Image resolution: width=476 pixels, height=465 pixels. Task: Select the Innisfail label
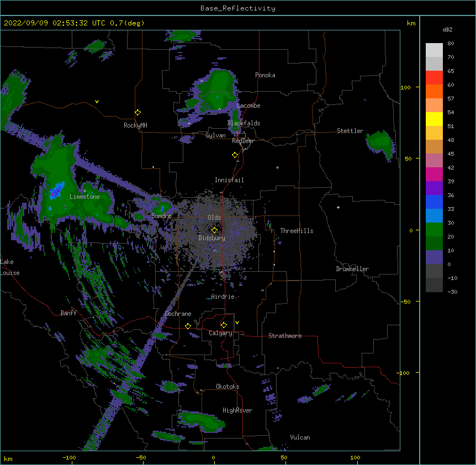(x=229, y=180)
